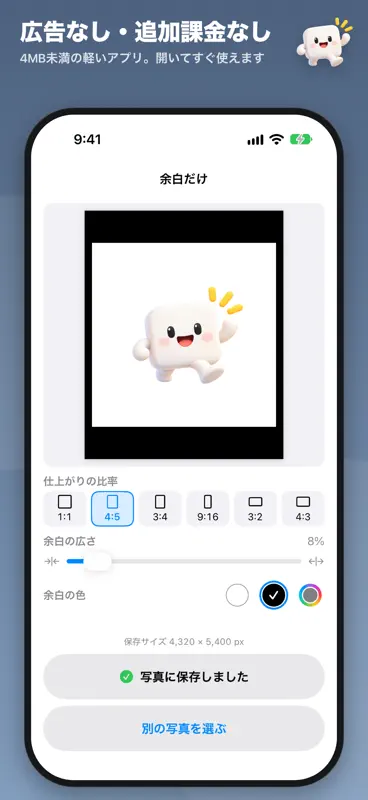Select the 3:4 aspect ratio
Viewport: 368px width, 800px height.
160,509
